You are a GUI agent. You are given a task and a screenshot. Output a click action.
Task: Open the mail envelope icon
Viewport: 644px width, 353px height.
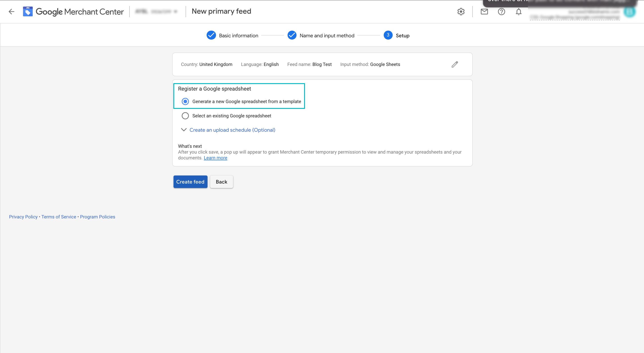(x=484, y=11)
